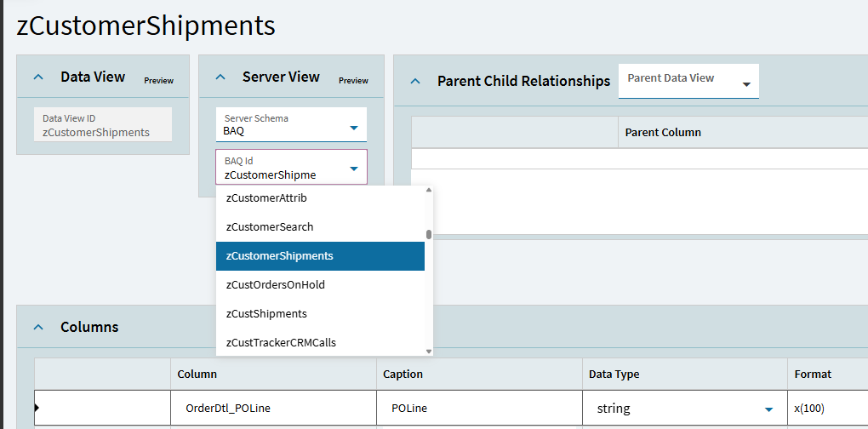
Task: Open the Parent Data View dropdown
Action: (x=746, y=84)
